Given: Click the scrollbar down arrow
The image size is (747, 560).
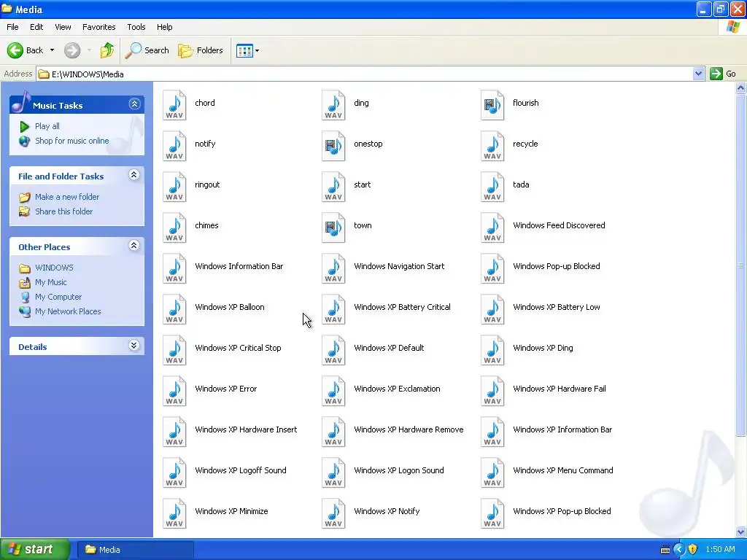Looking at the screenshot, I should click(740, 532).
